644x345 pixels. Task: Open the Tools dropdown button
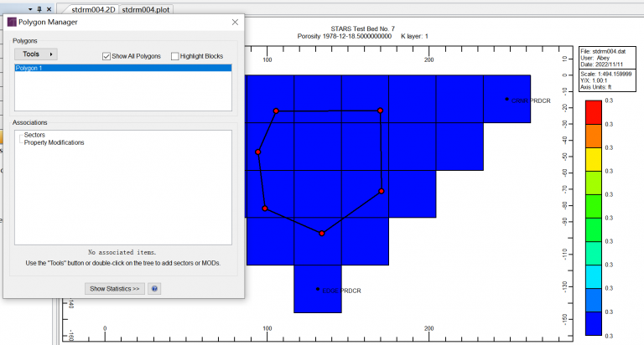click(35, 54)
